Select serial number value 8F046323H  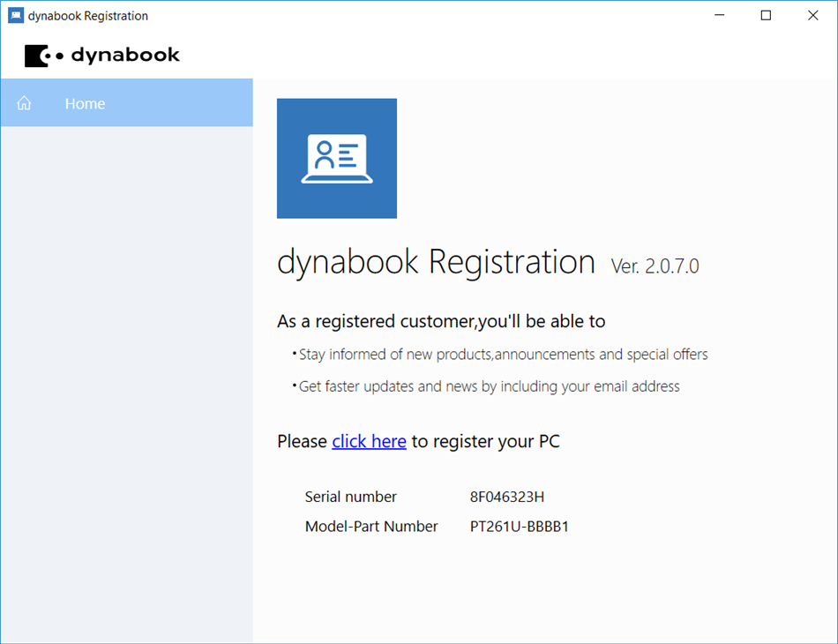coord(507,497)
